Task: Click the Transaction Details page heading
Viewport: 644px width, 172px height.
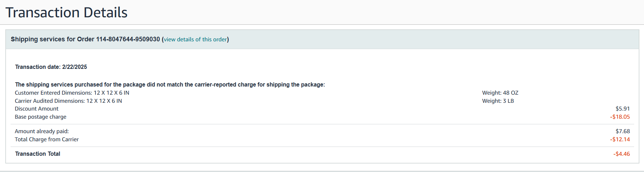Action: click(x=66, y=12)
